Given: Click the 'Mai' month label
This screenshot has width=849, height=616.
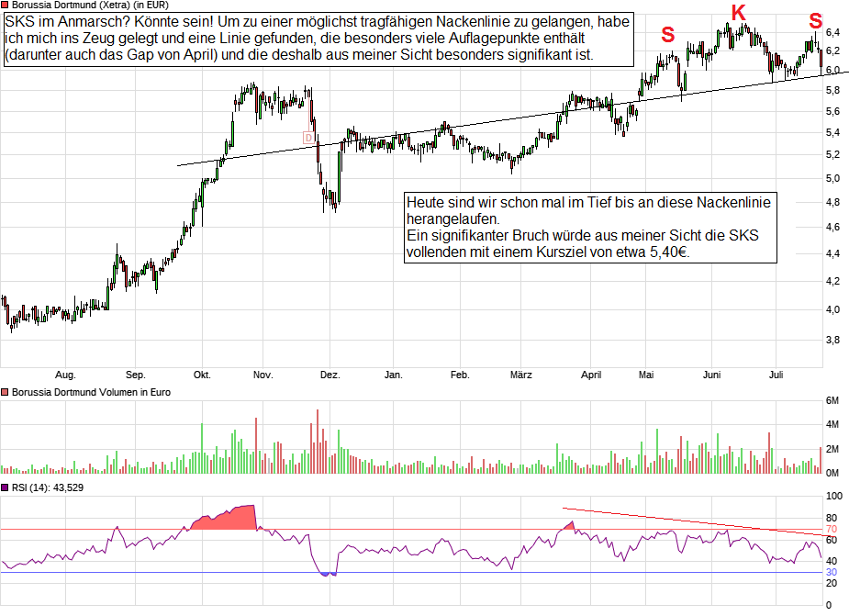Looking at the screenshot, I should point(646,375).
